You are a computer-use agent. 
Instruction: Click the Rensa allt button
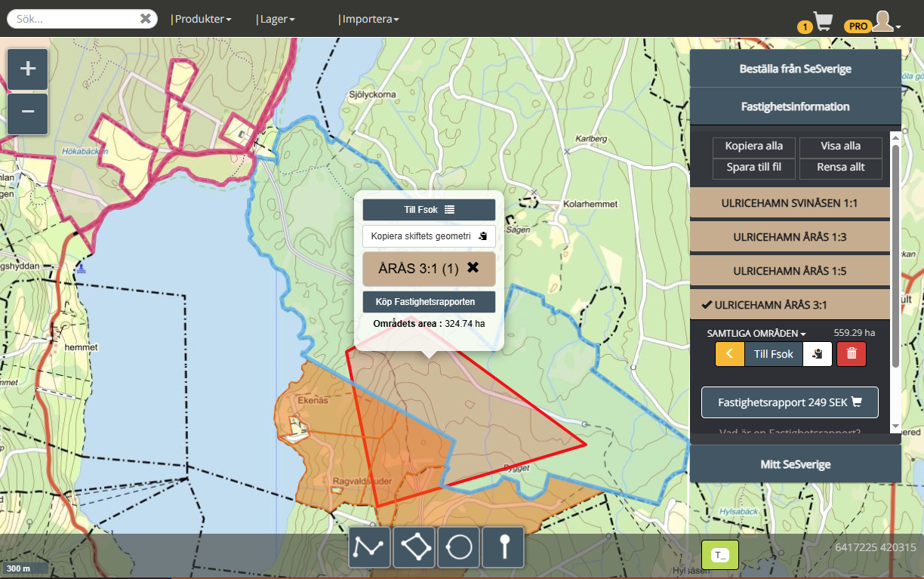click(x=841, y=168)
